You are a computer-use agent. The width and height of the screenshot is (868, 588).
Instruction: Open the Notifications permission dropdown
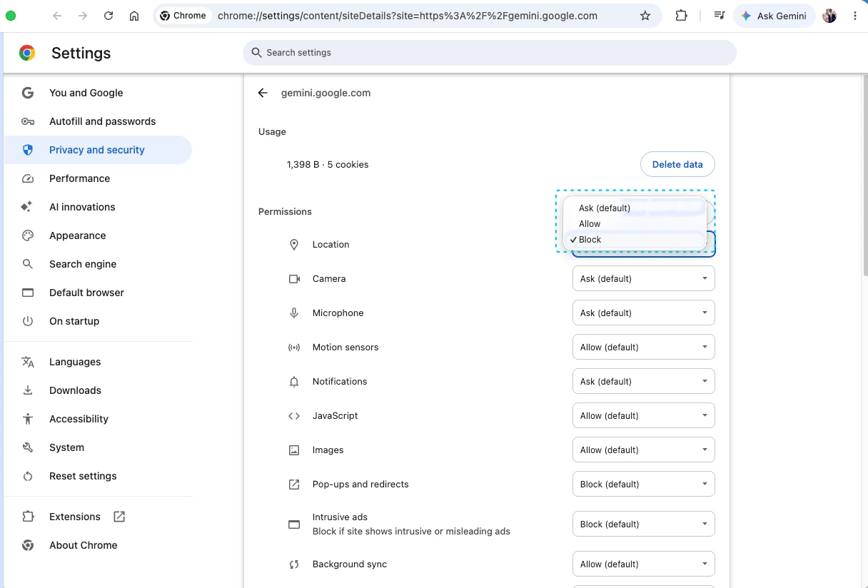(x=644, y=382)
